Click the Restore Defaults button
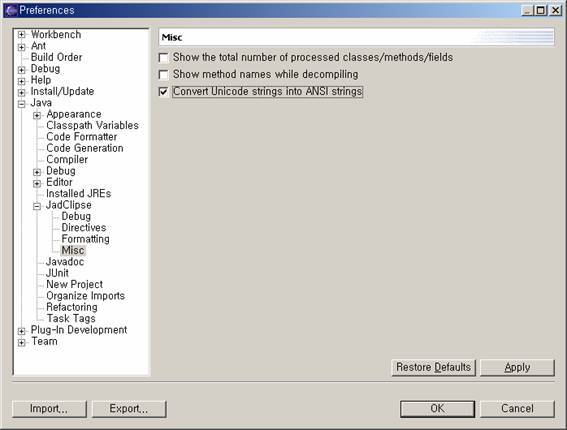The height and width of the screenshot is (430, 567). [434, 367]
